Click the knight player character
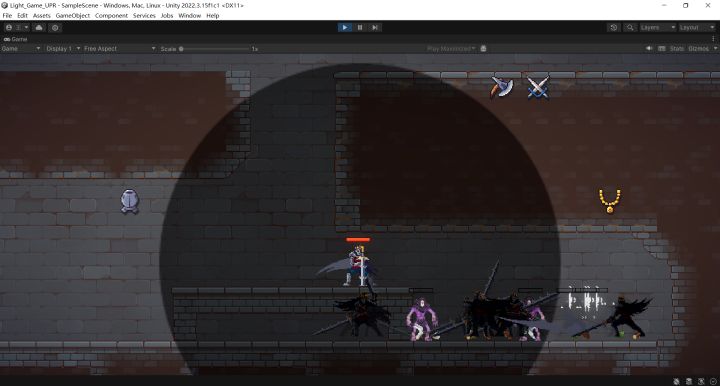Viewport: 720px width, 386px height. 358,266
